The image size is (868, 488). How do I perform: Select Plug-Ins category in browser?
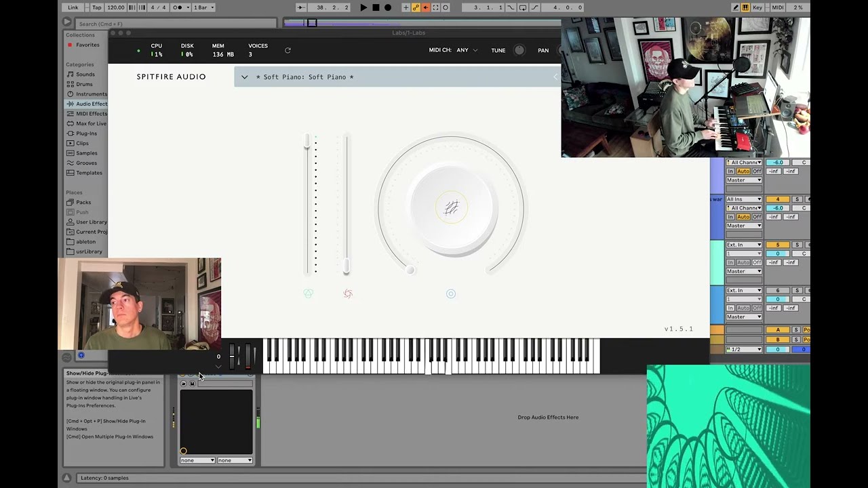(86, 134)
